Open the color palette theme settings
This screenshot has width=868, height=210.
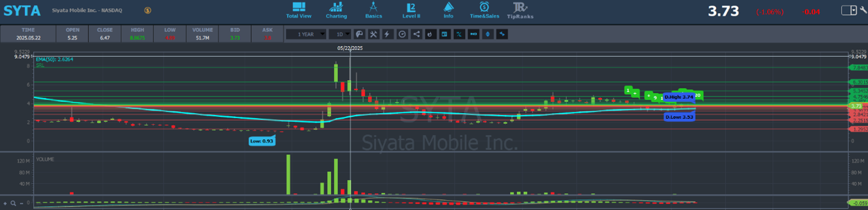(360, 34)
